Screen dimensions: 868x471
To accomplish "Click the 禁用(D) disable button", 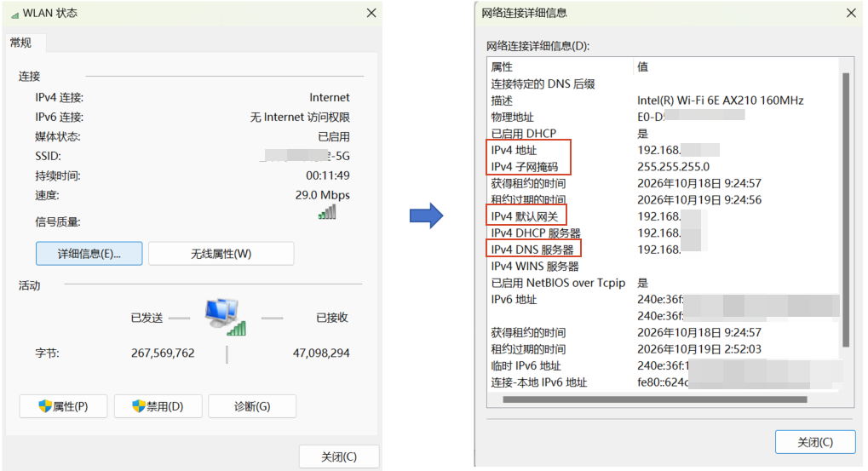I will click(158, 406).
